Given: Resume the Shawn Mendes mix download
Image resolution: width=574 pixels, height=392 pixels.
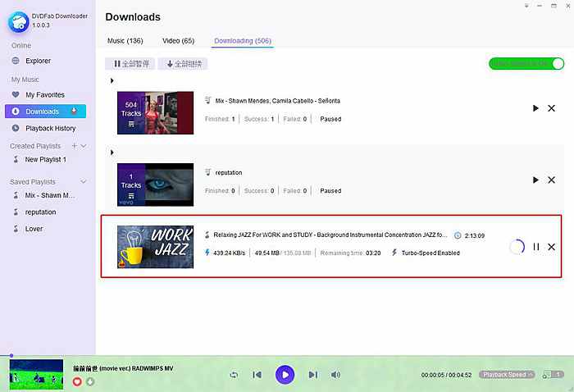Looking at the screenshot, I should [x=535, y=108].
